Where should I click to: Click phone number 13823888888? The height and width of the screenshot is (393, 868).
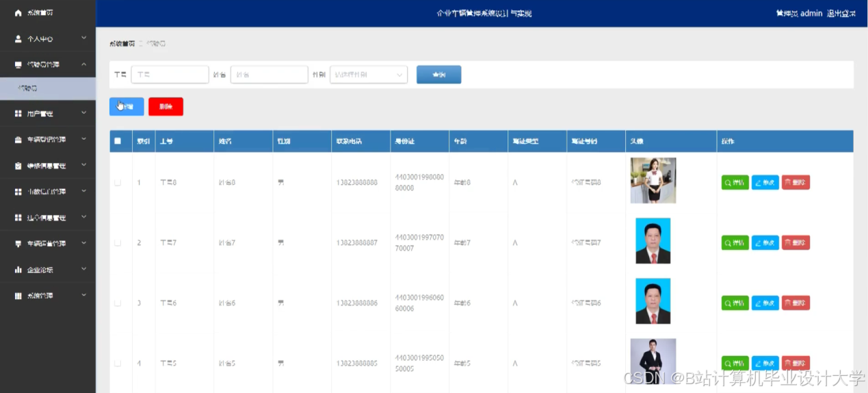pyautogui.click(x=357, y=183)
